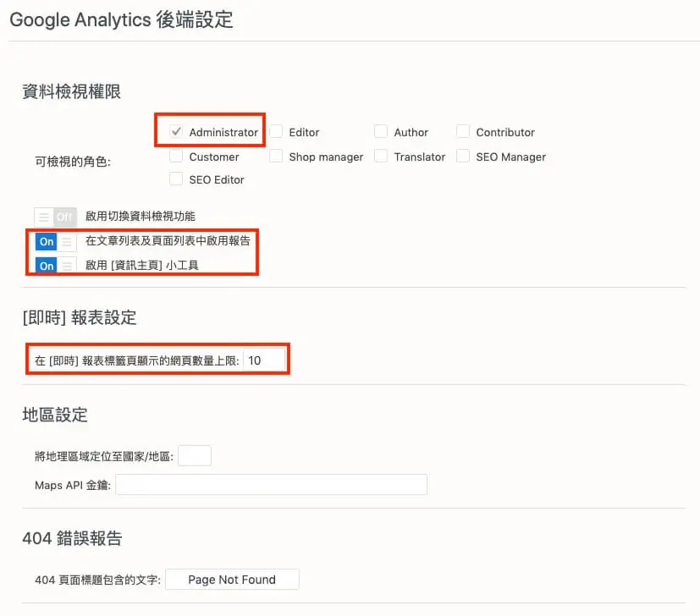
Task: Tick the Customer role checkbox
Action: (x=176, y=157)
